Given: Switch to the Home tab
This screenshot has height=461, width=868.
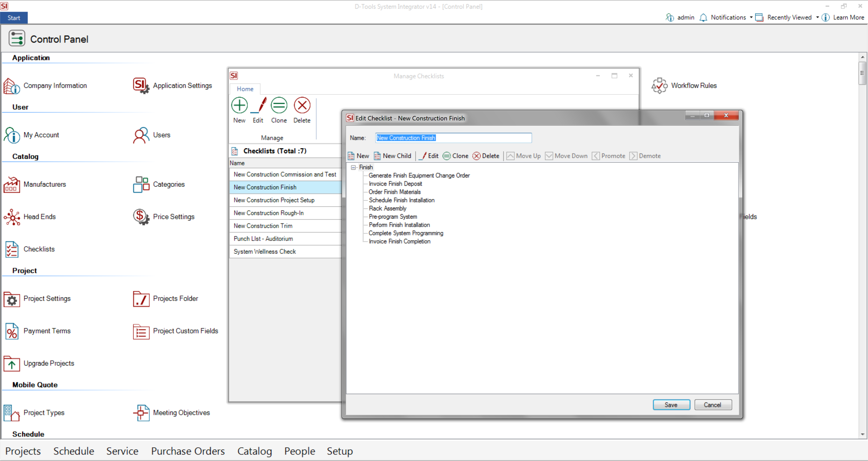Looking at the screenshot, I should tap(245, 89).
